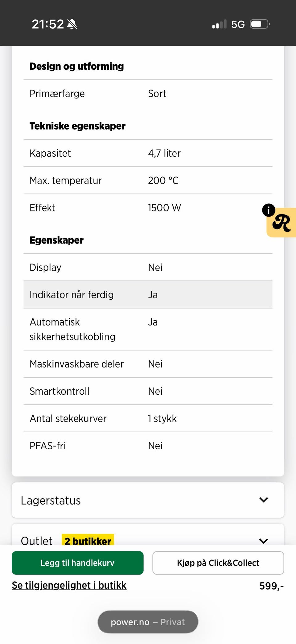Open Se tilgjengelighet i butikk link
Image resolution: width=296 pixels, height=644 pixels.
pyautogui.click(x=69, y=585)
